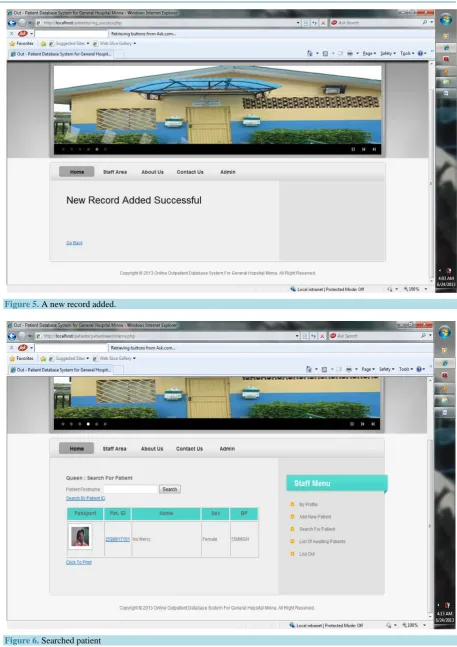Select Contact Us in the patient-search page navigation
Screen dimensions: 457x647
point(189,449)
